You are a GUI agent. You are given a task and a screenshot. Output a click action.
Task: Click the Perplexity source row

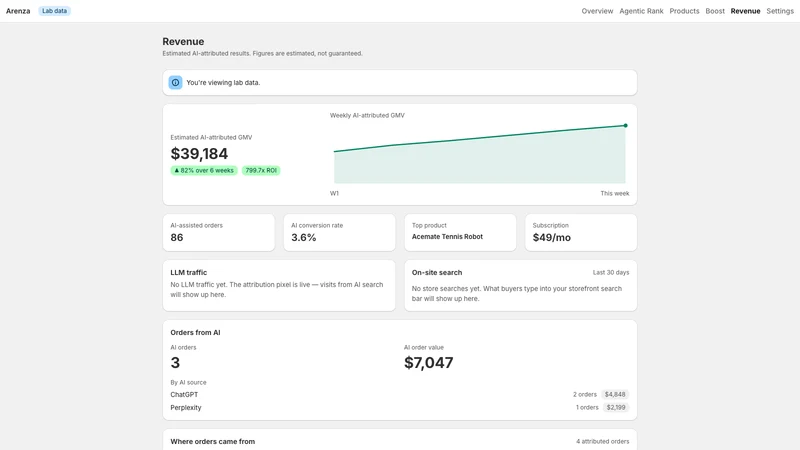pyautogui.click(x=399, y=408)
